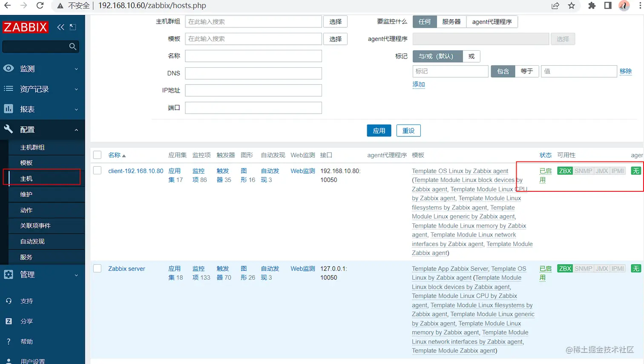Open 服务 in the configuration menu
This screenshot has width=644, height=364.
pyautogui.click(x=47, y=257)
